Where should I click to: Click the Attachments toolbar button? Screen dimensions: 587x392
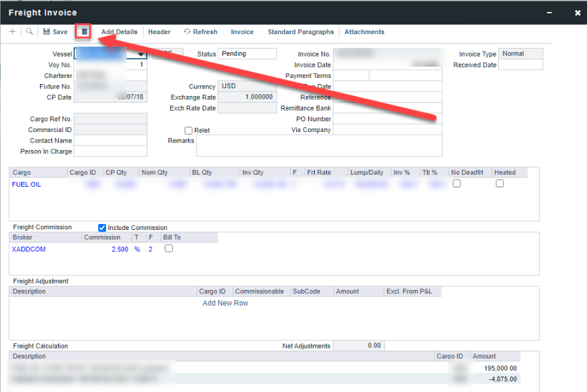pos(364,32)
